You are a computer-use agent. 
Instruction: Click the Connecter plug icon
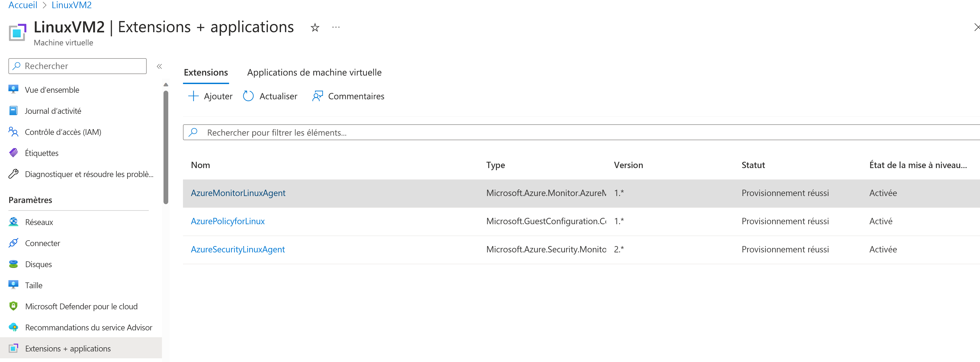[13, 243]
